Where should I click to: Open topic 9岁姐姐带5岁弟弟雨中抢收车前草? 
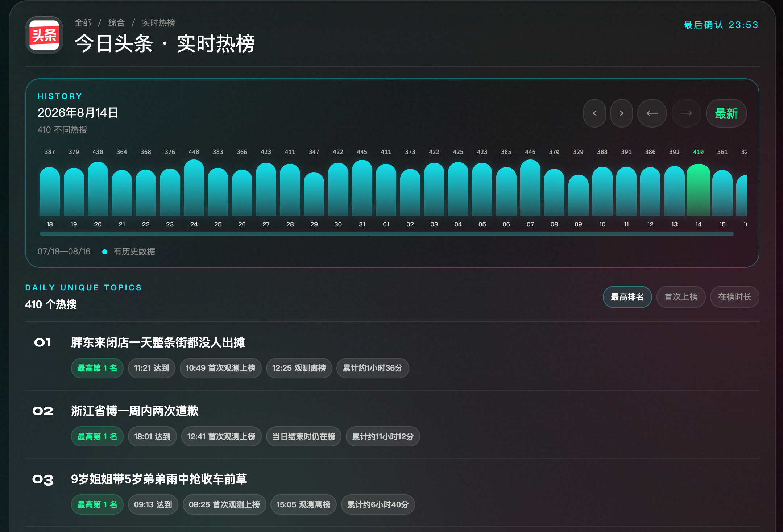tap(159, 479)
